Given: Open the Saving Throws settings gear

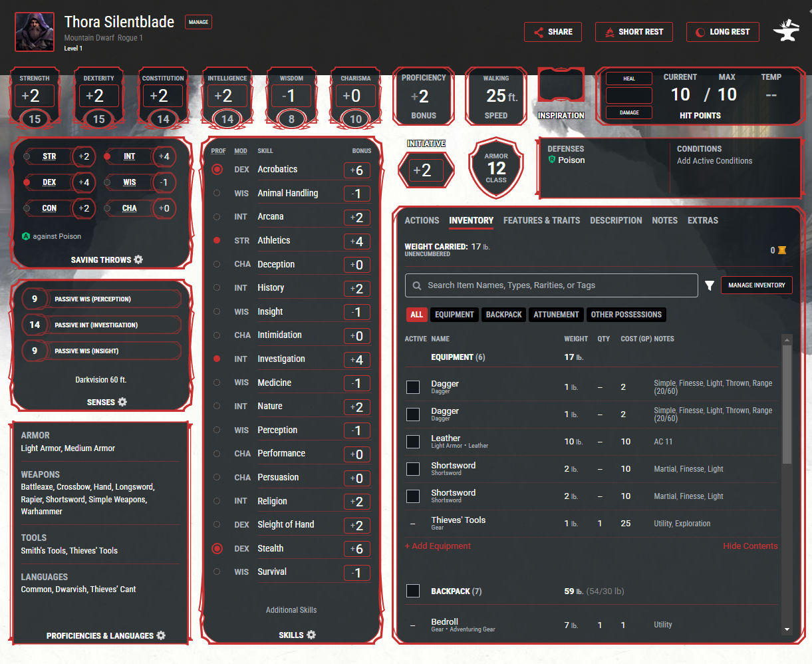Looking at the screenshot, I should (x=138, y=260).
